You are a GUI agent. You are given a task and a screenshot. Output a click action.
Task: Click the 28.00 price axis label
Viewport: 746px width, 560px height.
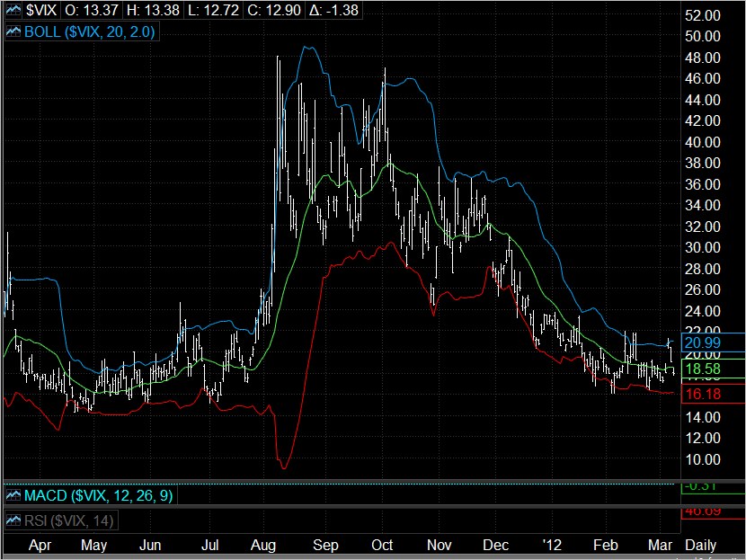coord(702,269)
